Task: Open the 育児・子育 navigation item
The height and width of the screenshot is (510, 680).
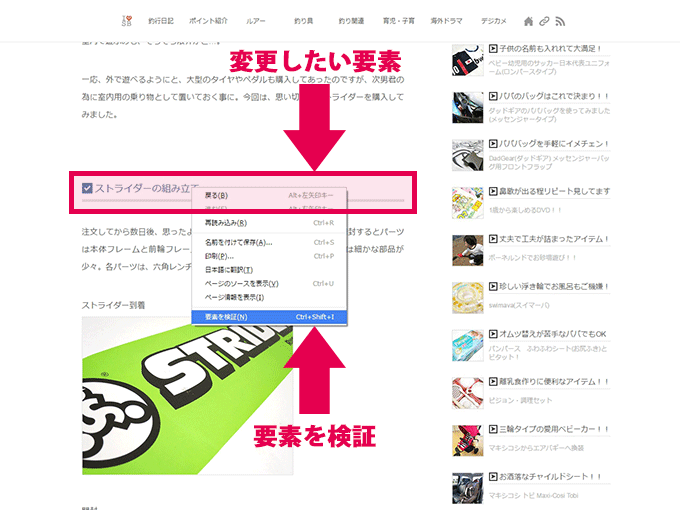Action: [x=399, y=21]
